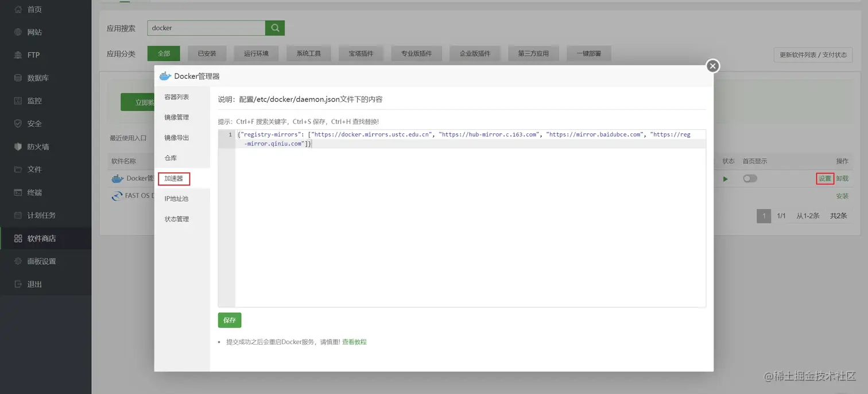
Task: Click the monitor icon beside 监控
Action: [x=18, y=101]
